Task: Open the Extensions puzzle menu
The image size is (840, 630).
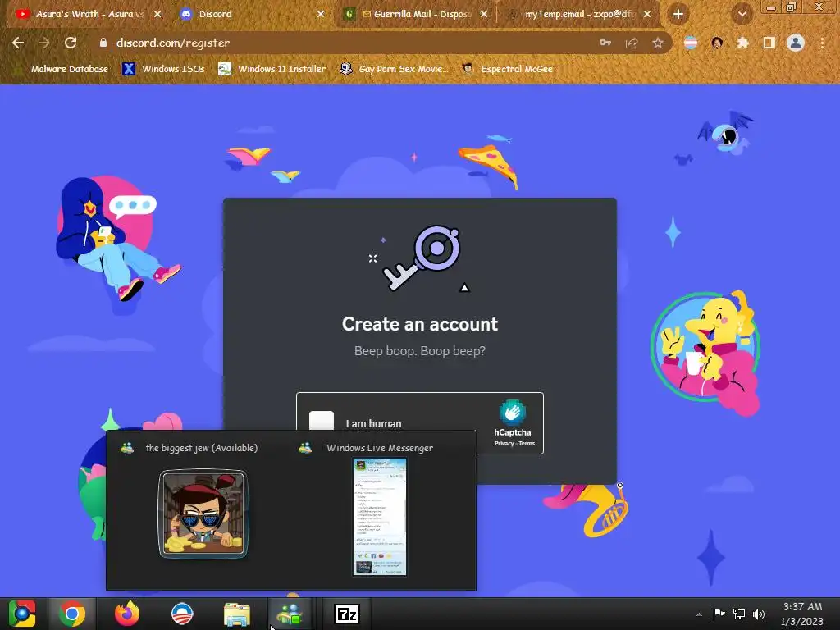Action: 743,43
